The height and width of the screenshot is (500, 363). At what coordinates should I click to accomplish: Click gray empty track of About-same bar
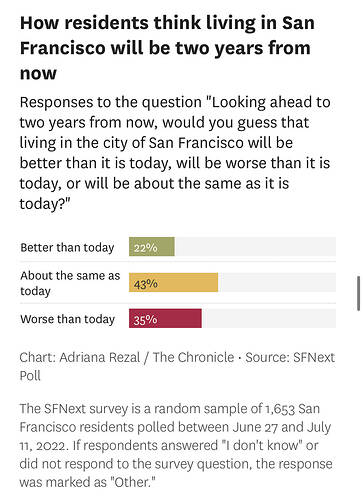point(277,282)
